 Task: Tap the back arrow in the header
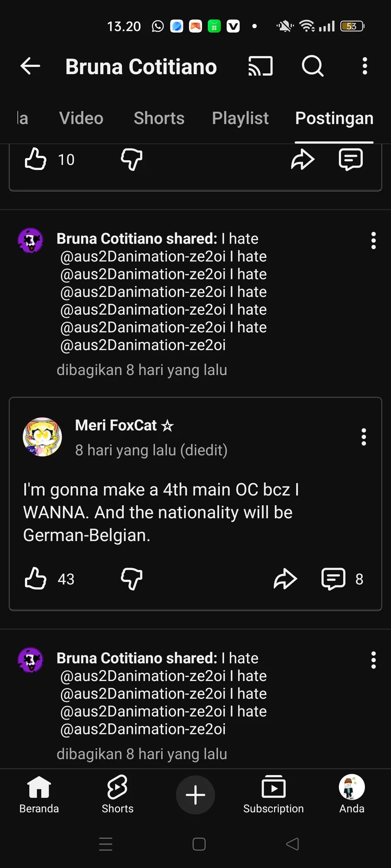coord(30,66)
